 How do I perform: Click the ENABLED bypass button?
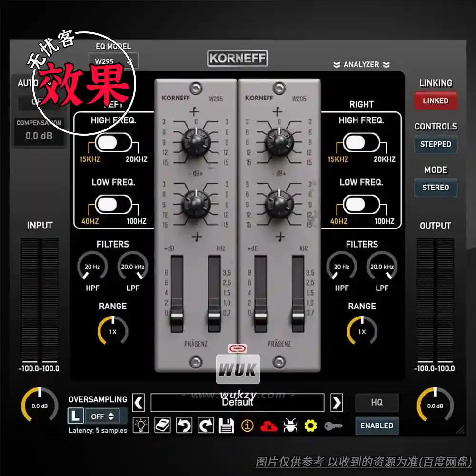(377, 426)
